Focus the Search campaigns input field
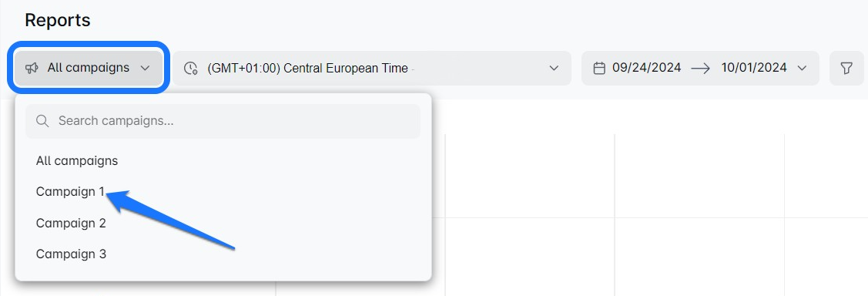 click(x=223, y=121)
